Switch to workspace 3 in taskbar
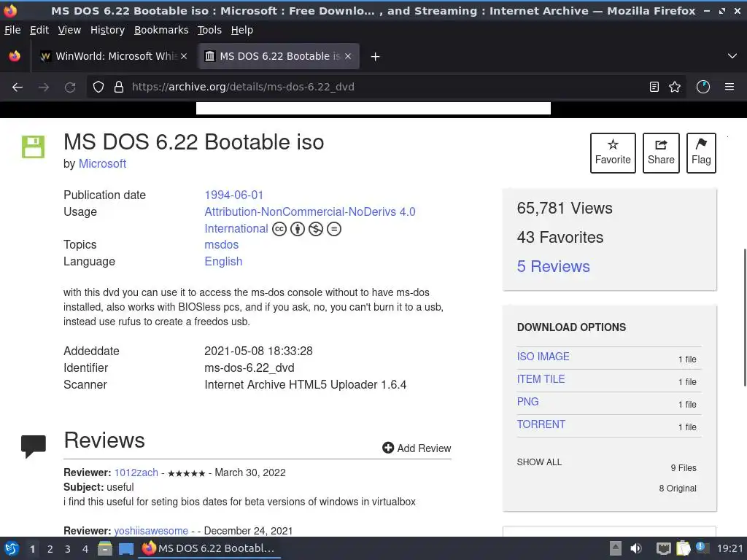 68,549
